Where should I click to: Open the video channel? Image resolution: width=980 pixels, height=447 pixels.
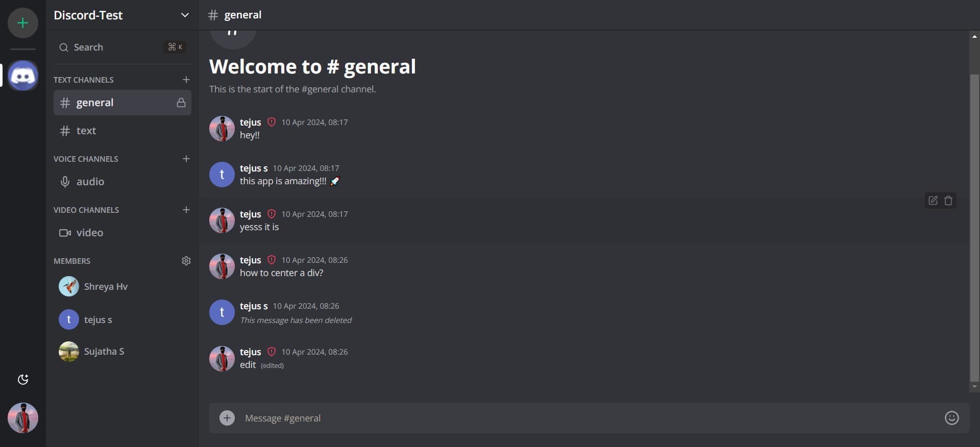pos(89,233)
